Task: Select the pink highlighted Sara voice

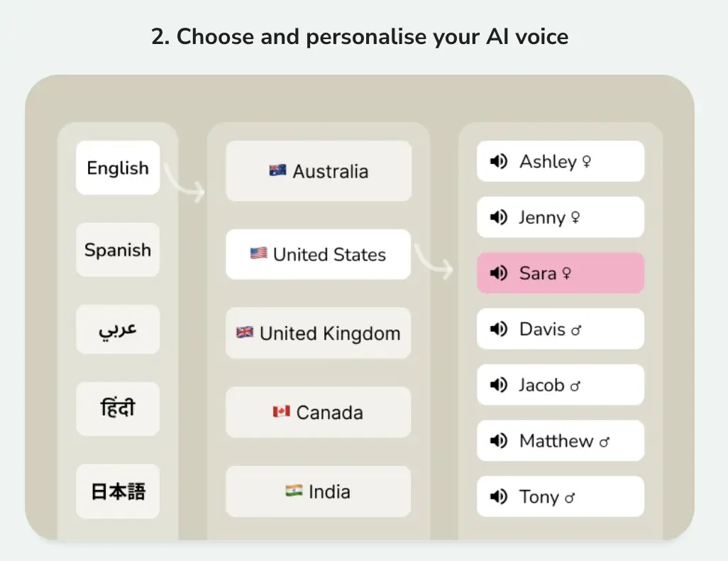Action: pyautogui.click(x=561, y=273)
